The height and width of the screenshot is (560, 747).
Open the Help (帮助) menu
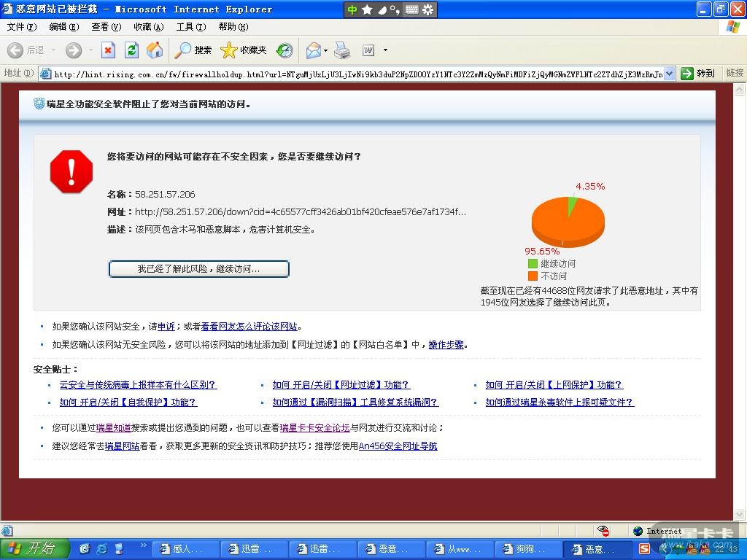click(x=233, y=27)
